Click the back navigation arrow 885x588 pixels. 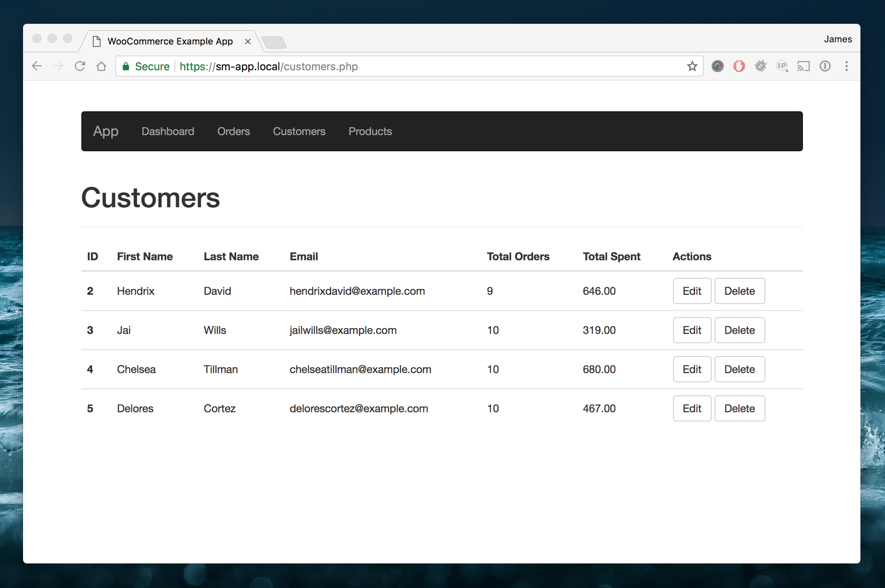[36, 66]
